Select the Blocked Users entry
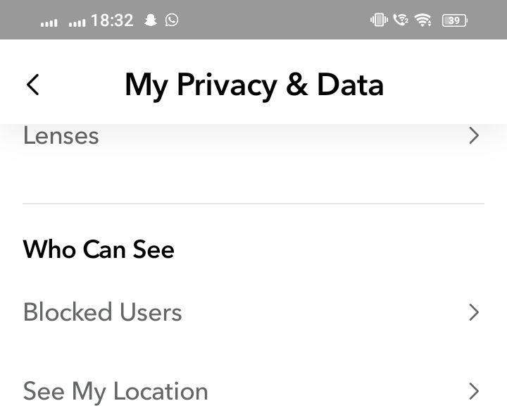 click(103, 312)
